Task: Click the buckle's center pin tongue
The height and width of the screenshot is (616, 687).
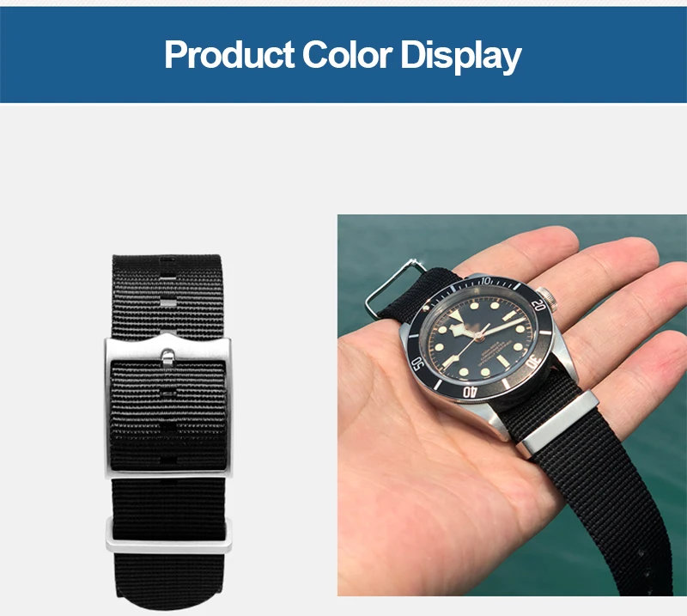Action: [167, 357]
